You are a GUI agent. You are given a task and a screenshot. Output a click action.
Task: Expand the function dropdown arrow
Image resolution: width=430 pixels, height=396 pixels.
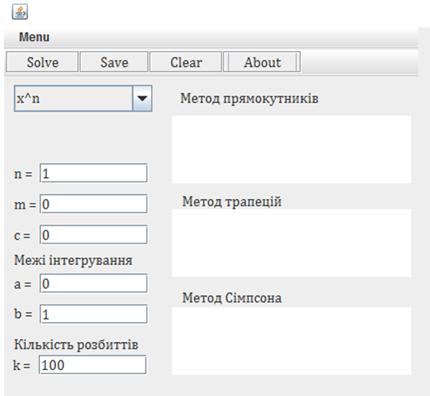point(142,98)
